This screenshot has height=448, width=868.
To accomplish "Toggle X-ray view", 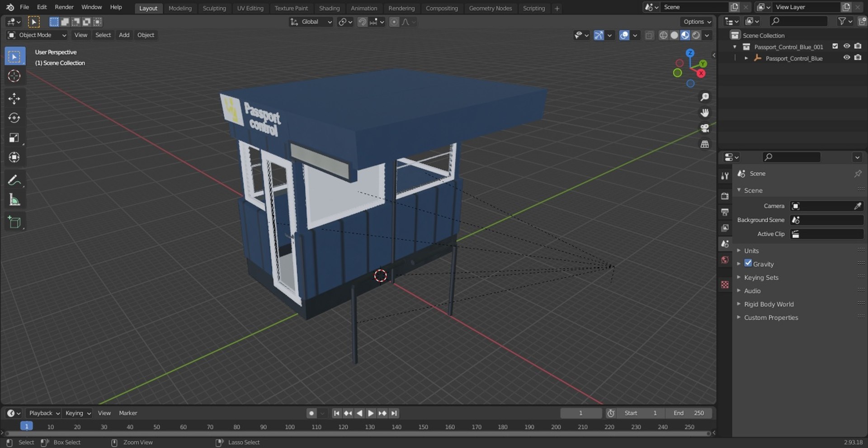I will (649, 35).
